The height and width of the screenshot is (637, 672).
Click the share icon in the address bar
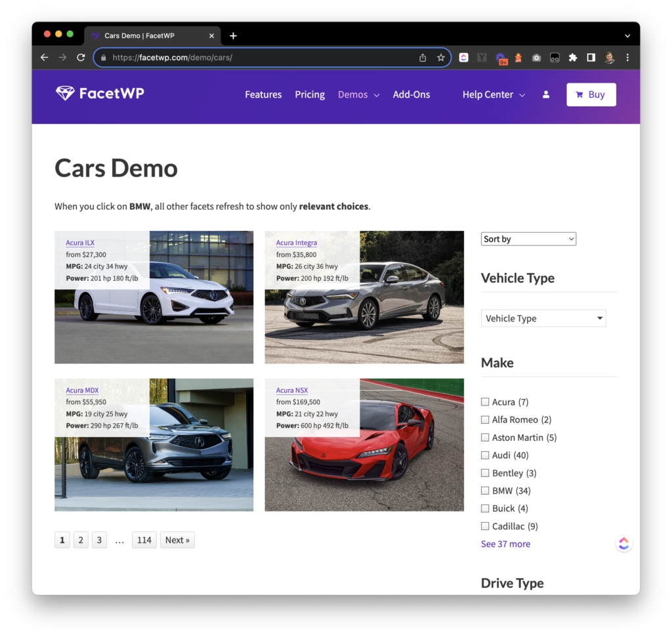423,57
